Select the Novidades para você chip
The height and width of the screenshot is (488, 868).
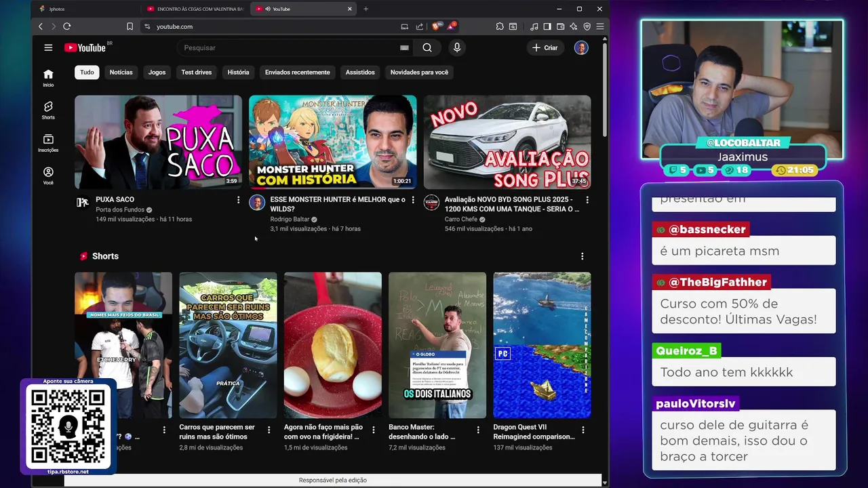click(x=419, y=72)
